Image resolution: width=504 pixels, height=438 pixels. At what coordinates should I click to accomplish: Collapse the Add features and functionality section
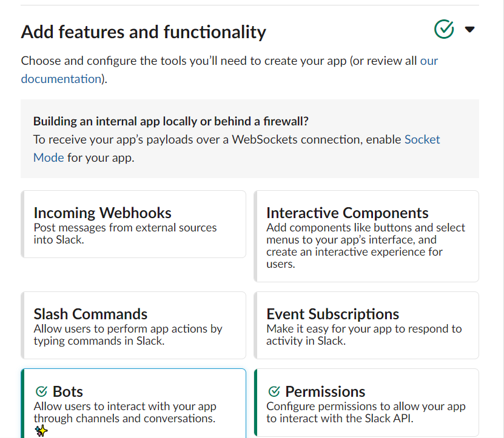point(469,30)
